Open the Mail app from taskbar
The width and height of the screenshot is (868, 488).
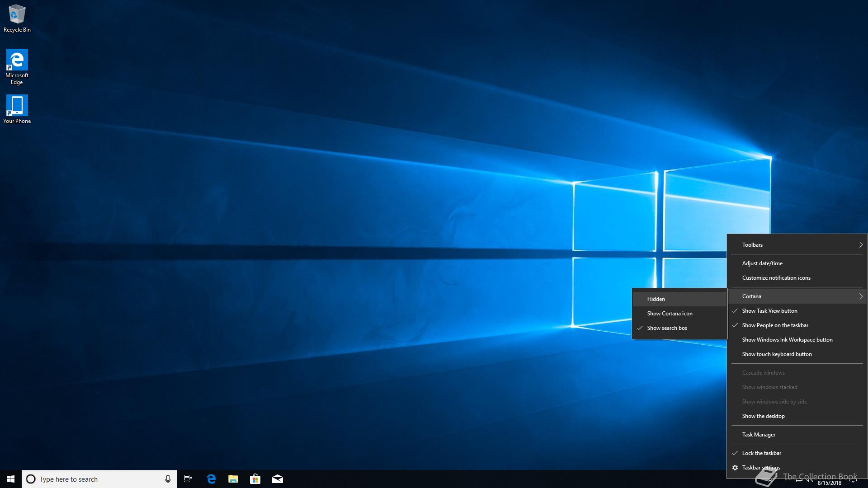click(x=278, y=479)
